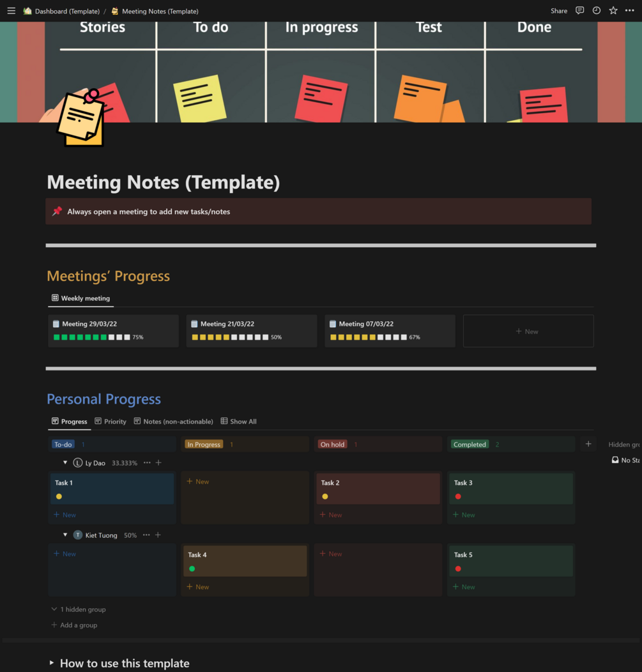Image resolution: width=642 pixels, height=672 pixels.
Task: Switch to the Priority view tab
Action: 115,421
